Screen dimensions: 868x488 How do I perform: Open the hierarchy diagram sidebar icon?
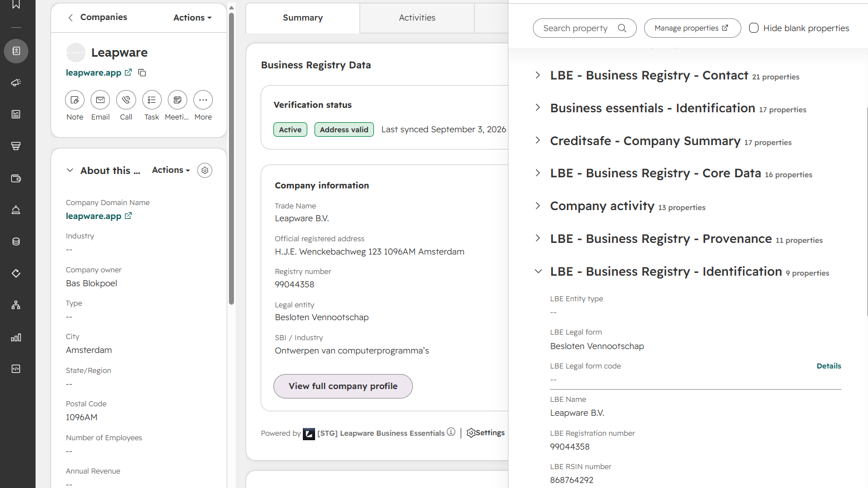coord(16,305)
